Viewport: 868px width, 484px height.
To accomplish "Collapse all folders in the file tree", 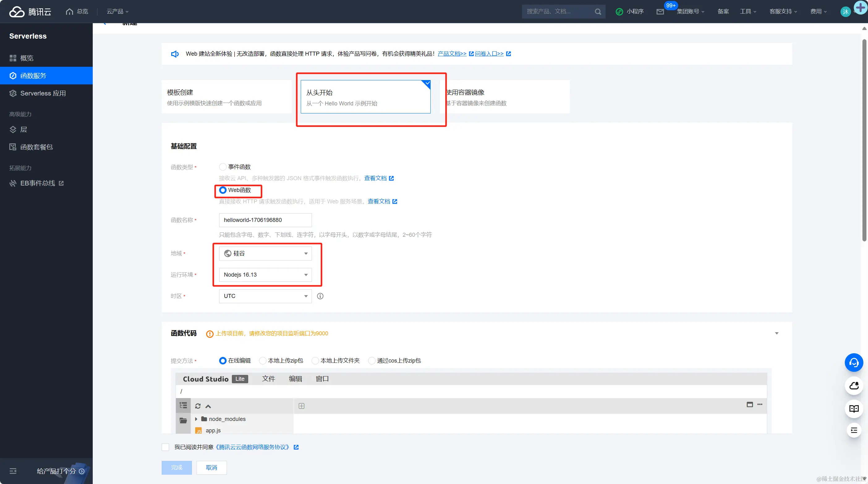I will pos(208,406).
